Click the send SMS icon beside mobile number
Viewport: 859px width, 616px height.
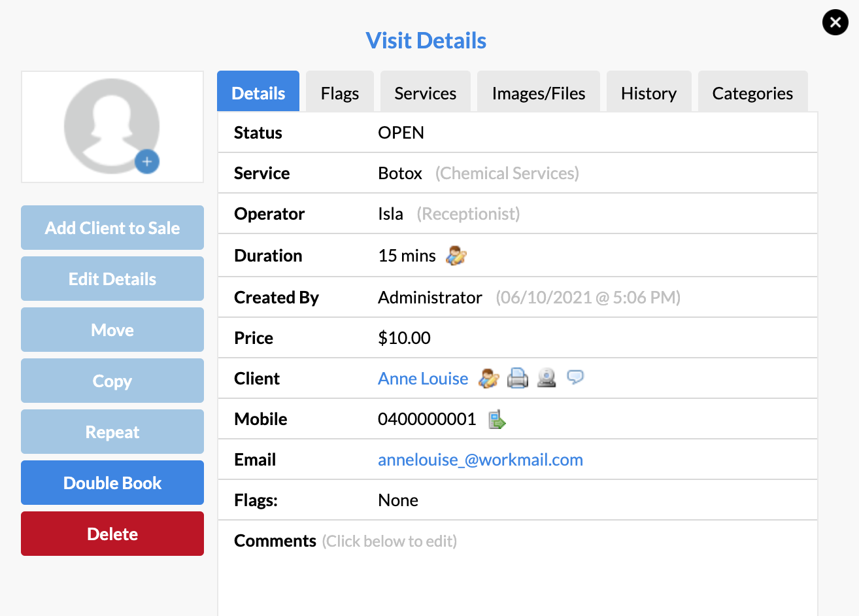(497, 419)
